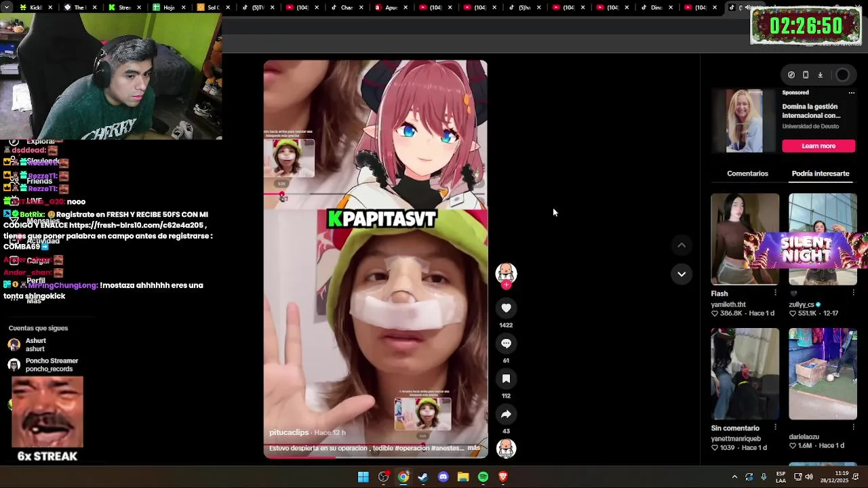Open Discord from the taskbar
This screenshot has width=868, height=488.
click(443, 477)
